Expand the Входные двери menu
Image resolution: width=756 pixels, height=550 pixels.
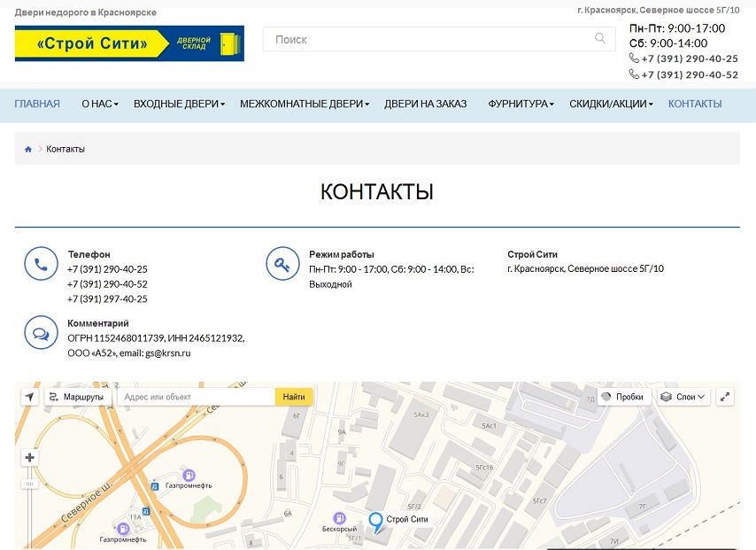coord(179,105)
